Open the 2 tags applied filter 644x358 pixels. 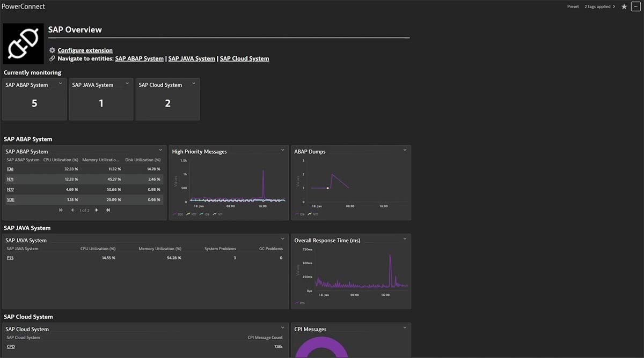[x=598, y=6]
